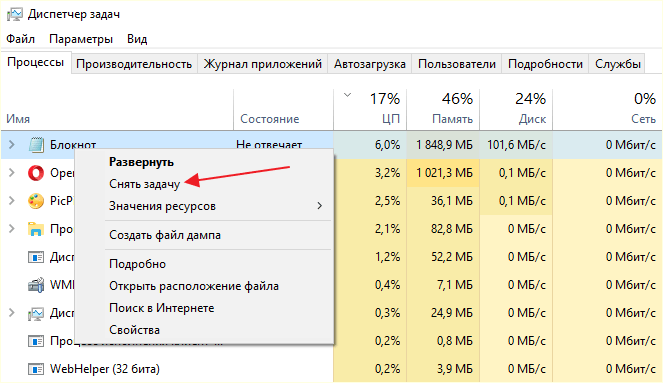This screenshot has height=383, width=663.
Task: Sort by the Память 46% column header
Action: pos(443,109)
